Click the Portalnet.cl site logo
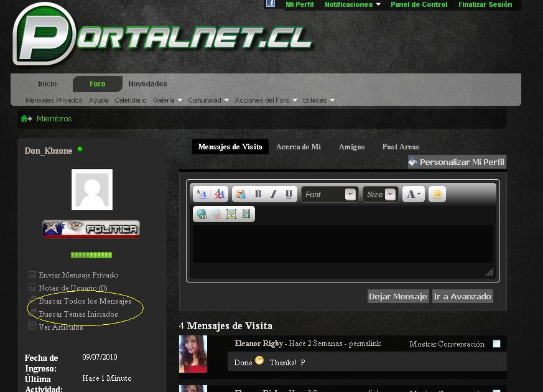This screenshot has width=543, height=392. tap(163, 34)
